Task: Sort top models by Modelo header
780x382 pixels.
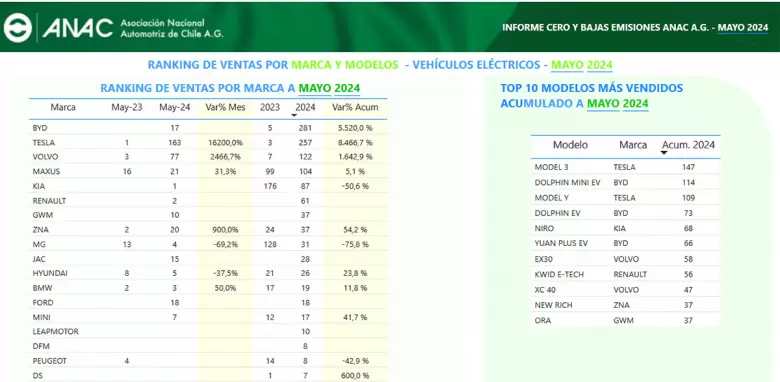Action: (571, 145)
